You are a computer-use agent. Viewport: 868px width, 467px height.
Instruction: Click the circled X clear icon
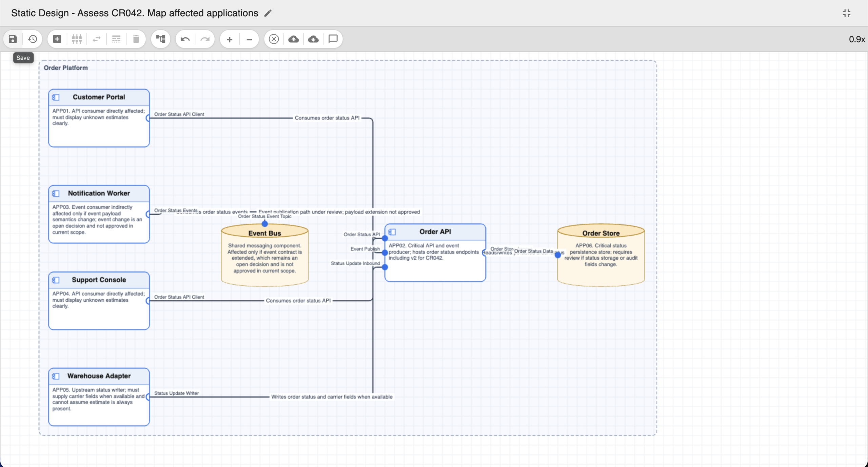(x=274, y=39)
